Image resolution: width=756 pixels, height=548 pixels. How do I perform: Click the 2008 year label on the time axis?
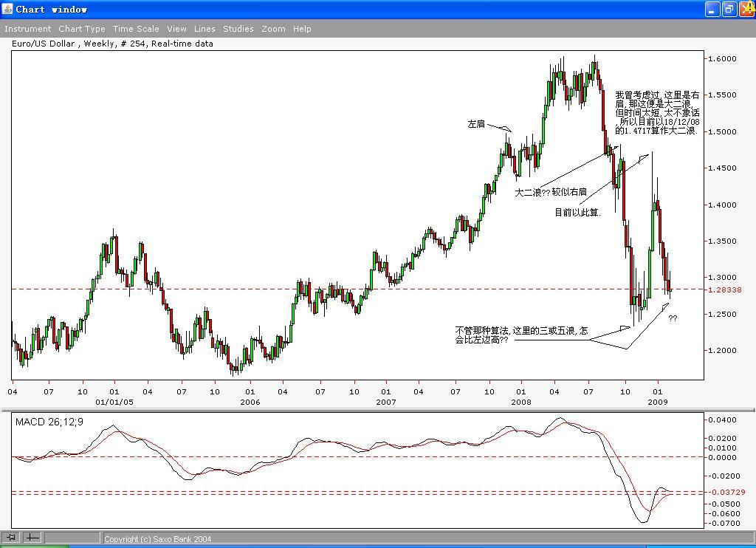[x=521, y=402]
